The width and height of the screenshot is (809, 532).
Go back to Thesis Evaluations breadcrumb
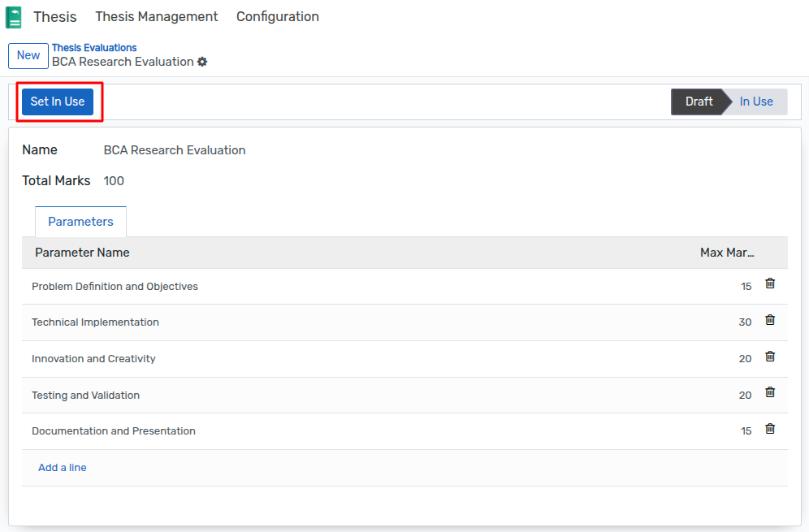pos(94,47)
